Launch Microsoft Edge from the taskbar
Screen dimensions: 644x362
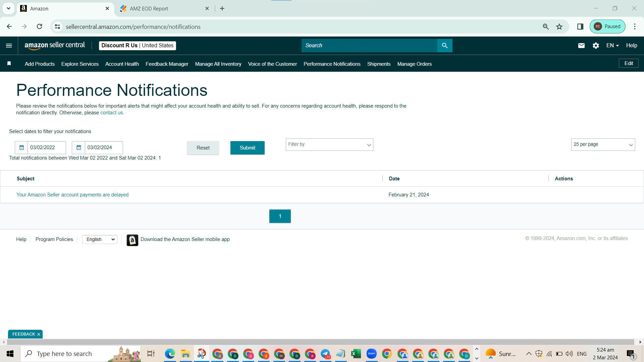click(x=170, y=354)
